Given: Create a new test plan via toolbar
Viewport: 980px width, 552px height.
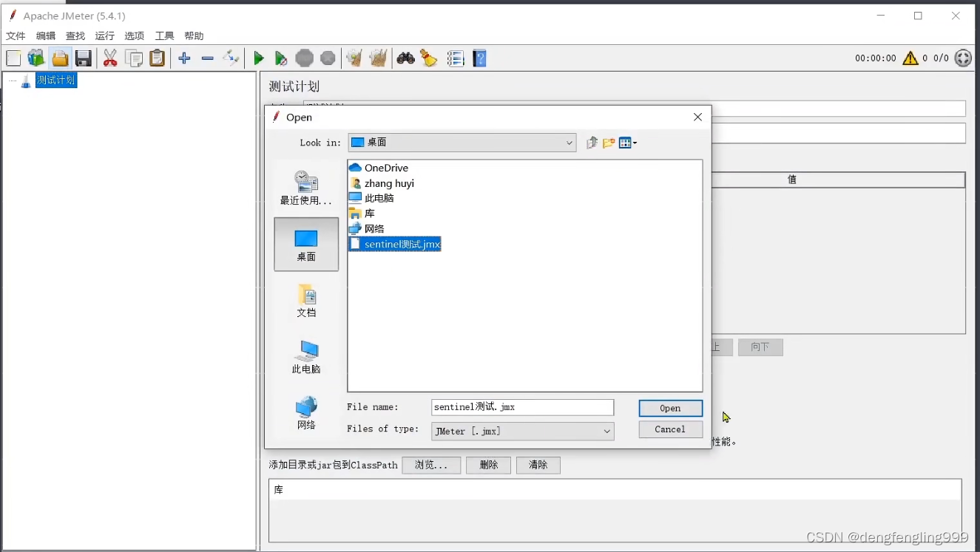Looking at the screenshot, I should (13, 58).
